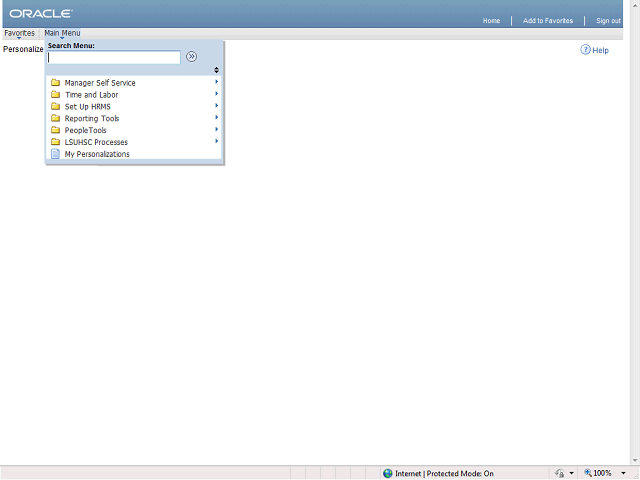Toggle the menu sort order arrows
Image resolution: width=640 pixels, height=480 pixels.
(x=216, y=70)
